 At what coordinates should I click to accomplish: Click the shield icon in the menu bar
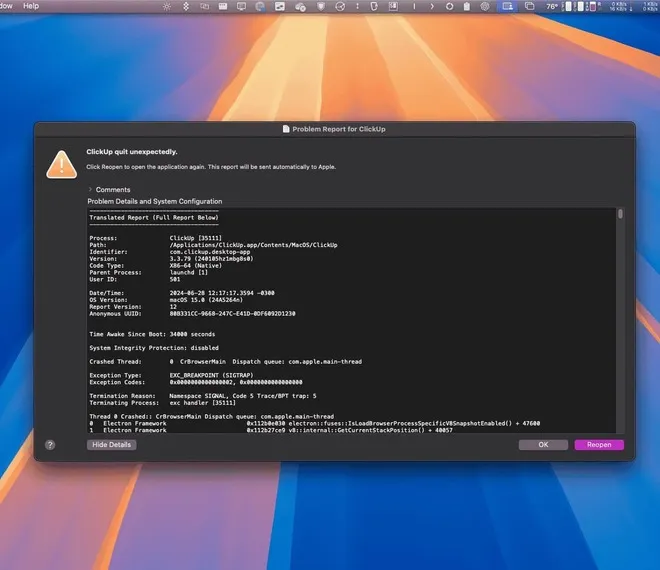tap(321, 6)
